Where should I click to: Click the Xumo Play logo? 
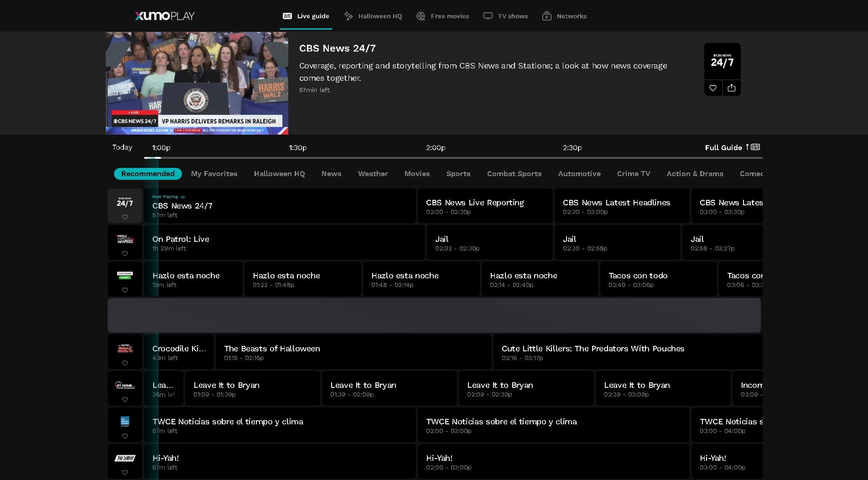coord(165,16)
